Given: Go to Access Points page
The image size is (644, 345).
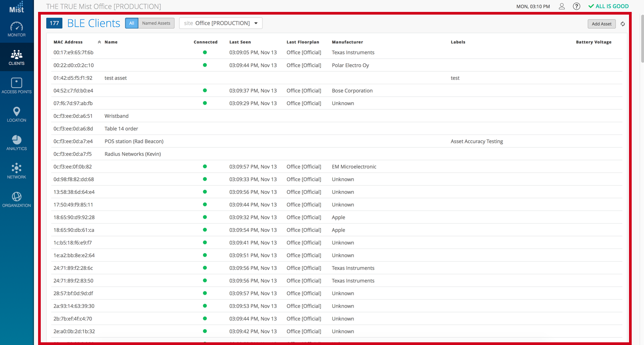Looking at the screenshot, I should point(17,86).
